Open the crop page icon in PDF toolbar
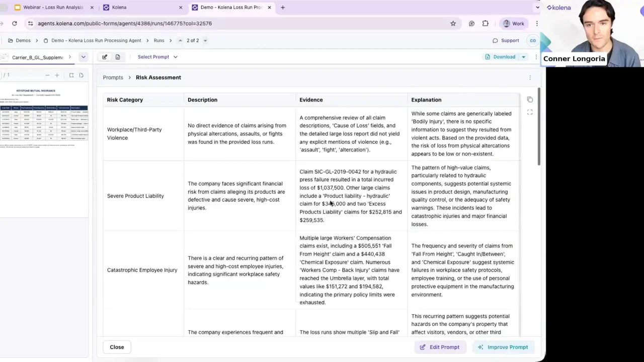644x362 pixels. 71,75
